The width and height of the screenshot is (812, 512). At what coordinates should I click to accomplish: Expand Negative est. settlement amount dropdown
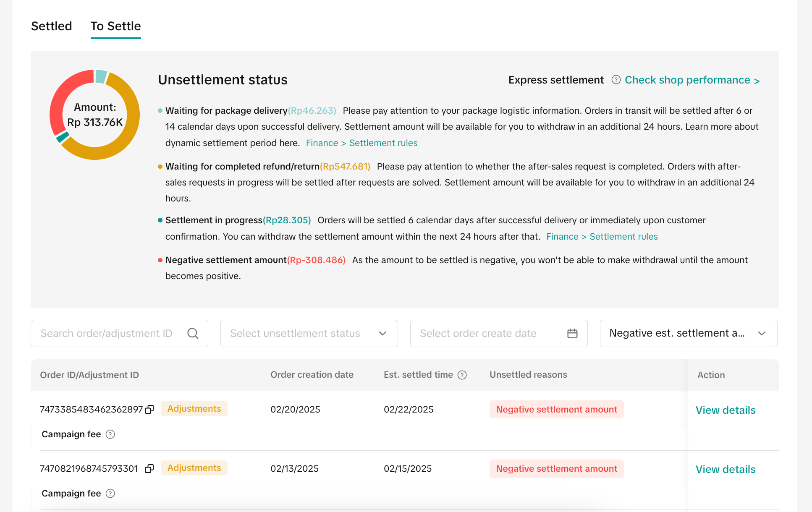[688, 333]
